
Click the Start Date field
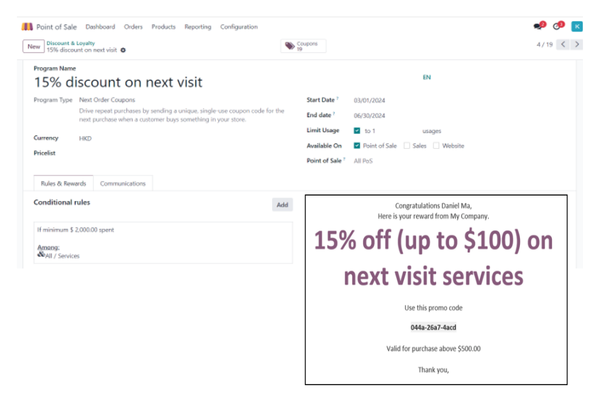click(x=369, y=100)
